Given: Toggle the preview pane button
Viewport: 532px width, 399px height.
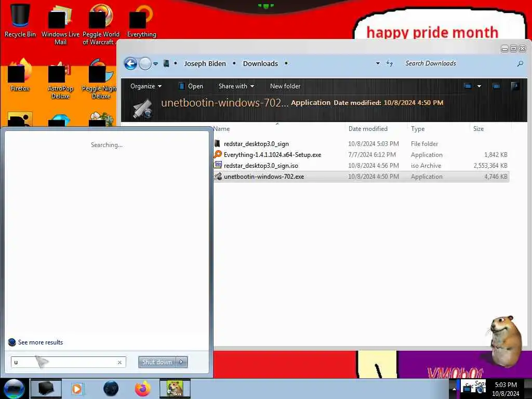Looking at the screenshot, I should click(x=496, y=86).
